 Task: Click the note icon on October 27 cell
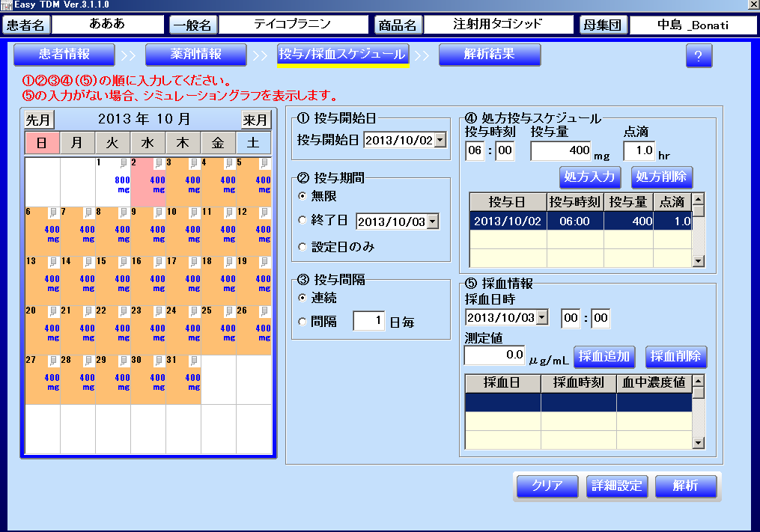pos(53,361)
